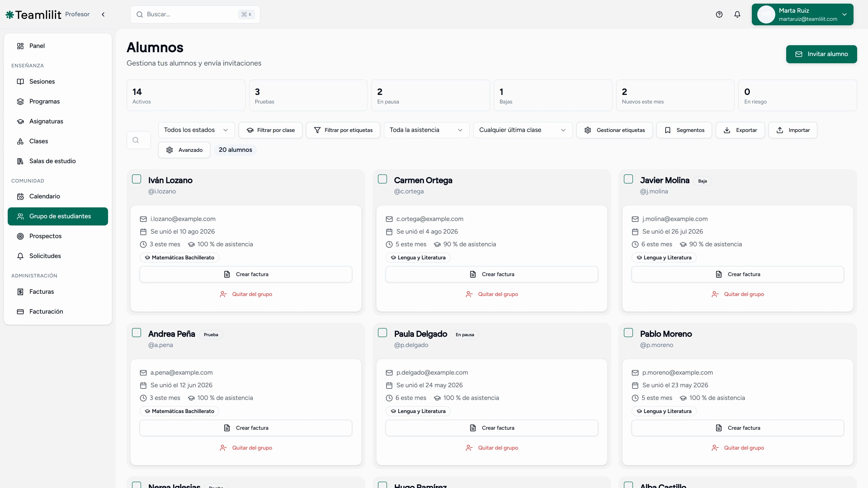Viewport: 868px width, 488px height.
Task: Mark Pablo Moreno's checkbox
Action: [628, 332]
